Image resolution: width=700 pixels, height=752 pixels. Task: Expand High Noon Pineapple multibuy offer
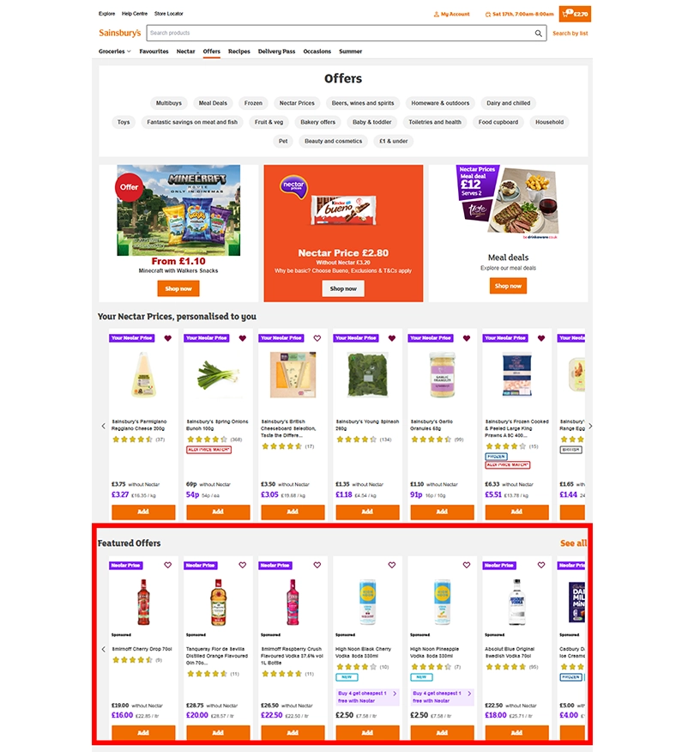tap(442, 697)
